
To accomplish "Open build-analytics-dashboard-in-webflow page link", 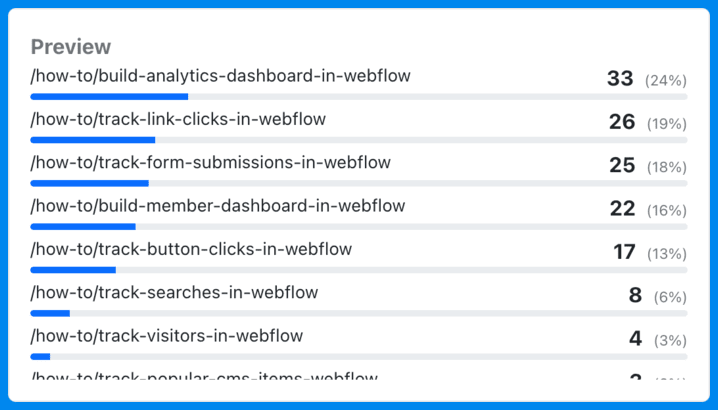I will coord(220,76).
